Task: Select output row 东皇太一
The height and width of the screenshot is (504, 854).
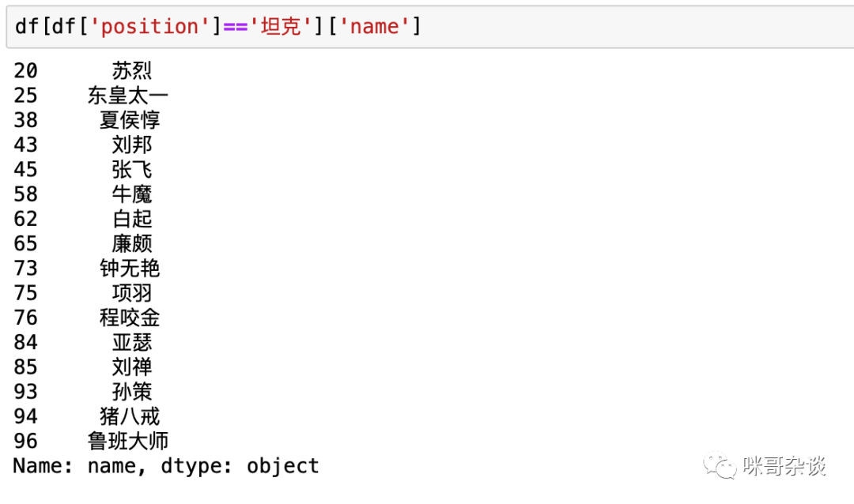Action: pyautogui.click(x=91, y=96)
